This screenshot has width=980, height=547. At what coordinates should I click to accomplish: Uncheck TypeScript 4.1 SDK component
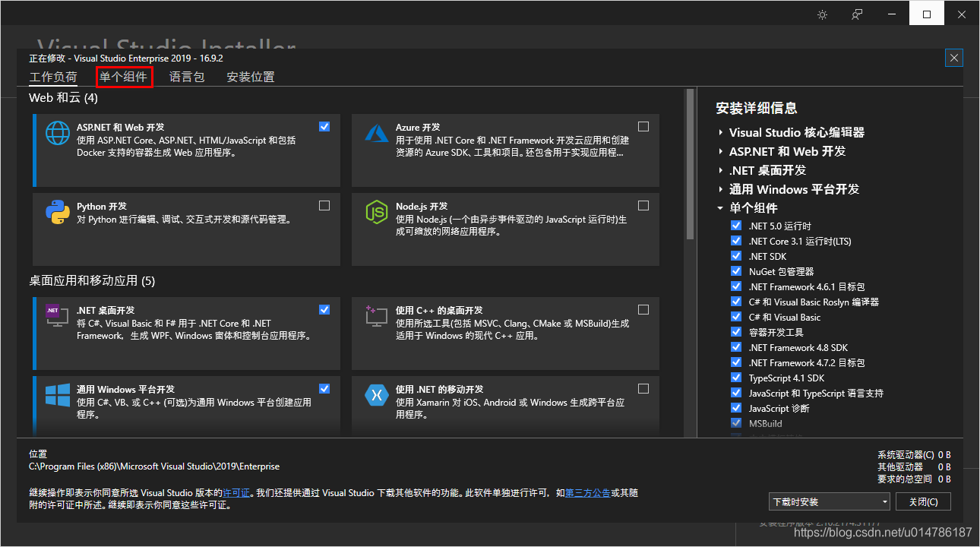click(735, 378)
